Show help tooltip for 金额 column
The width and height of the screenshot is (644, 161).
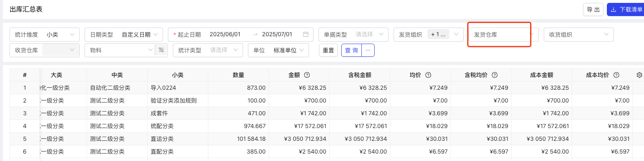pos(307,75)
